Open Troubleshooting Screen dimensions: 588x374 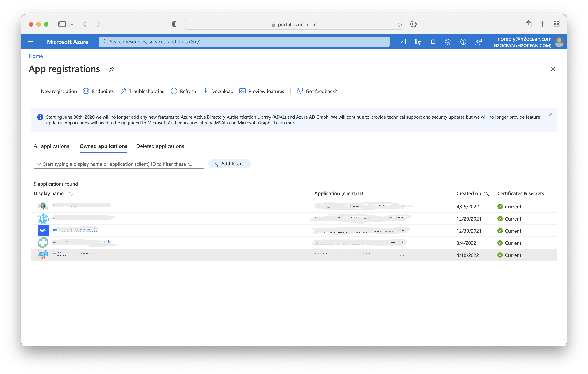[x=142, y=91]
